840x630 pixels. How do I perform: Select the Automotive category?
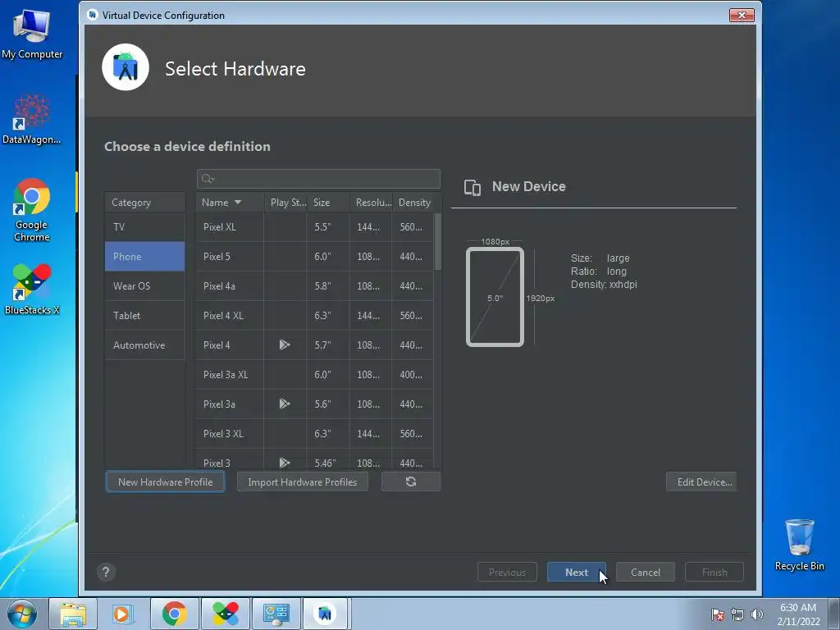[x=144, y=345]
